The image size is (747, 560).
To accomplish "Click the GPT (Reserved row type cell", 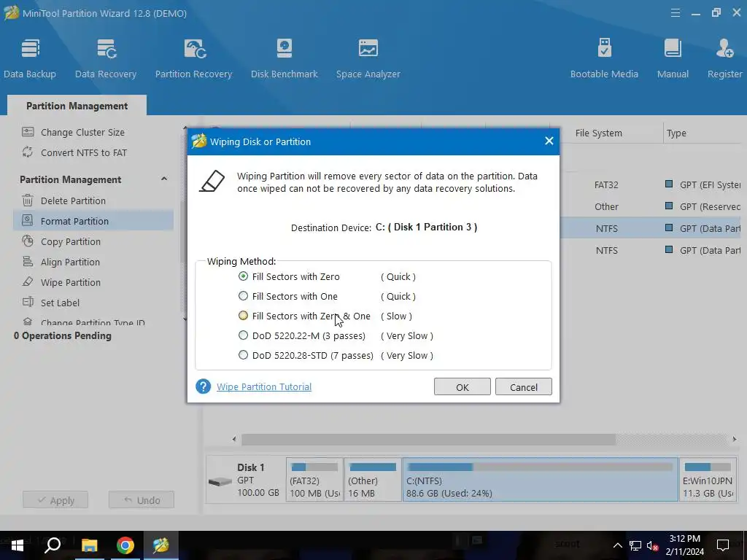I will click(x=703, y=206).
